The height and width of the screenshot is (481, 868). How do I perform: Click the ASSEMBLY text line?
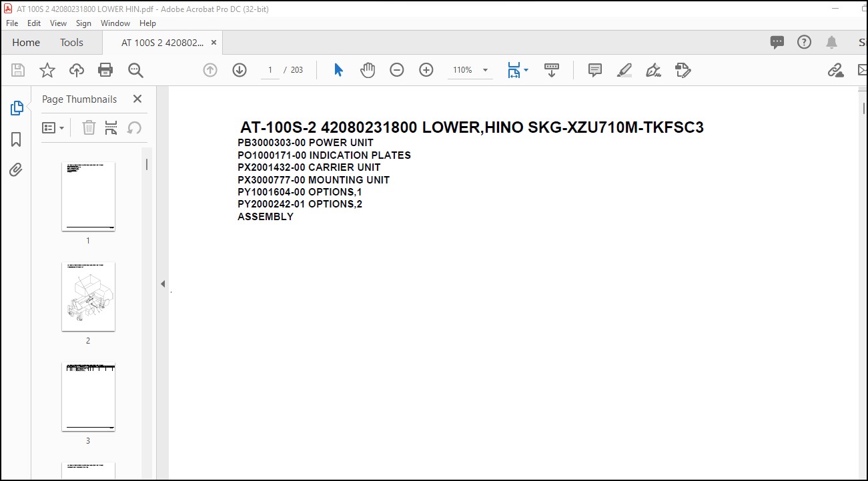coord(266,217)
